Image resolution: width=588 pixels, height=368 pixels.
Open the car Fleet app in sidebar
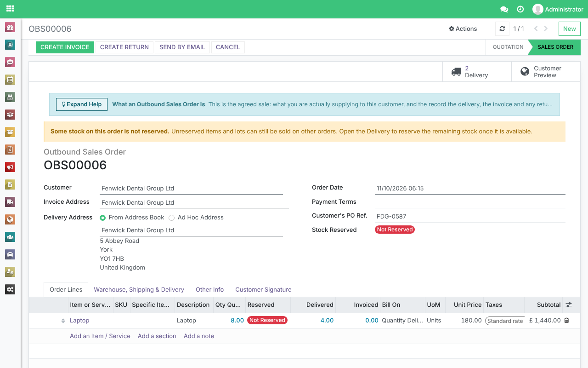tap(10, 254)
